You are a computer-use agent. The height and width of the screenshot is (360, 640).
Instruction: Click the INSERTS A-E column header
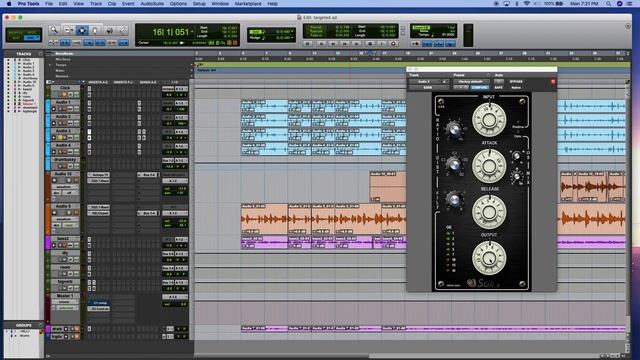pyautogui.click(x=98, y=82)
